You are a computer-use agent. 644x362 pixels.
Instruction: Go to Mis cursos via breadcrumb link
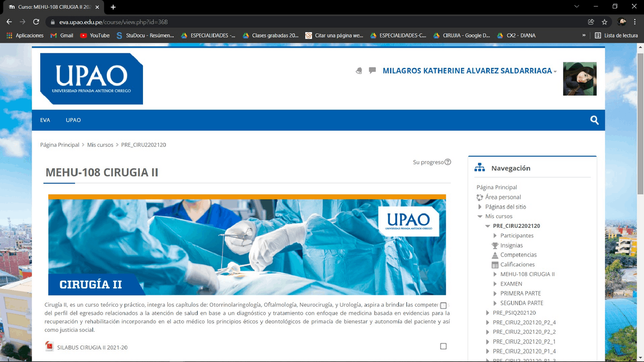click(100, 144)
